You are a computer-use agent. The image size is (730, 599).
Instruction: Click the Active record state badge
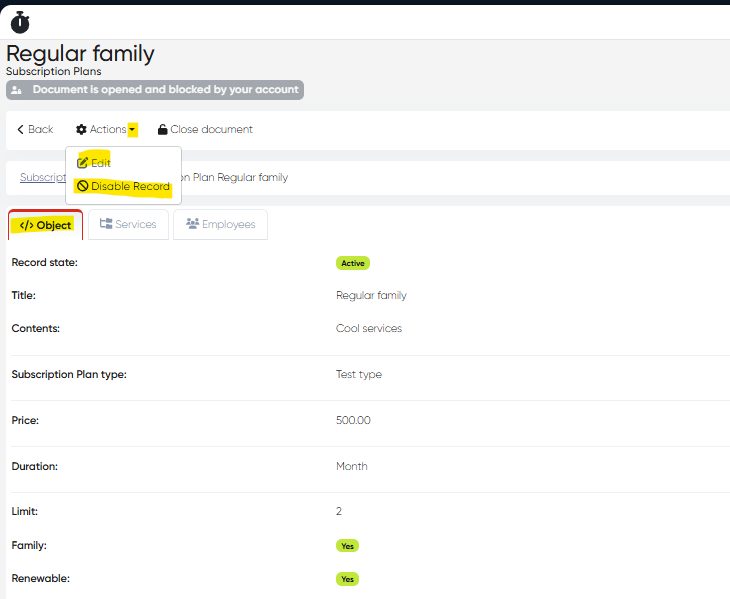click(353, 263)
